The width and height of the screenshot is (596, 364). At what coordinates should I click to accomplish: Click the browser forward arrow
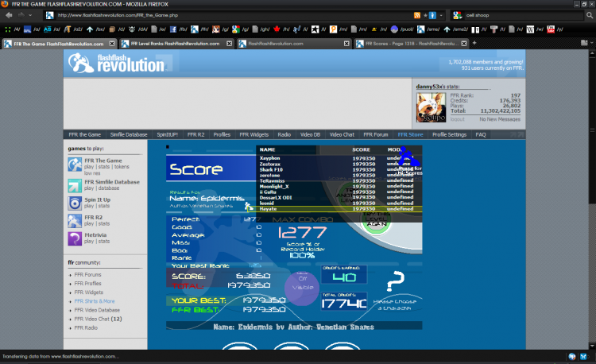tap(21, 15)
